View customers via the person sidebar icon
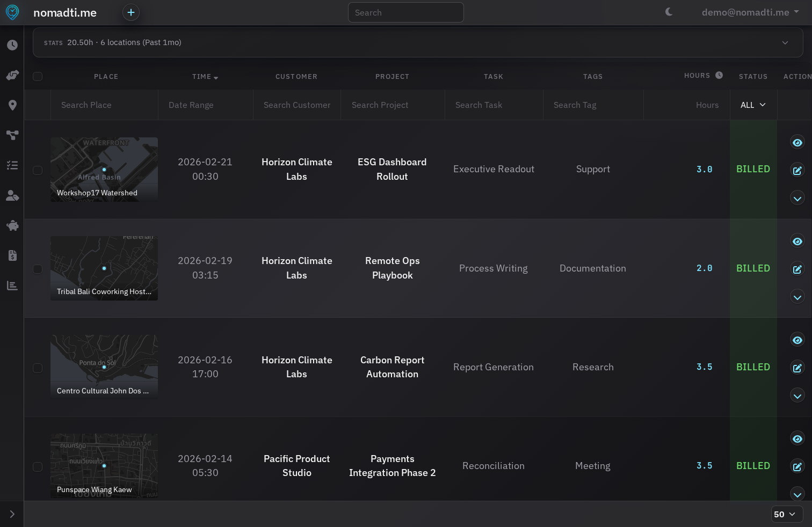Image resolution: width=812 pixels, height=527 pixels. pyautogui.click(x=12, y=195)
